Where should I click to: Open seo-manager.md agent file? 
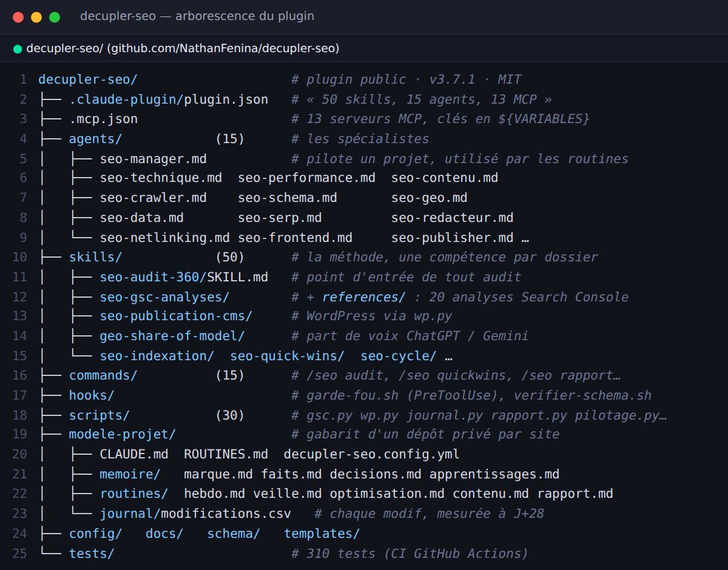click(153, 159)
